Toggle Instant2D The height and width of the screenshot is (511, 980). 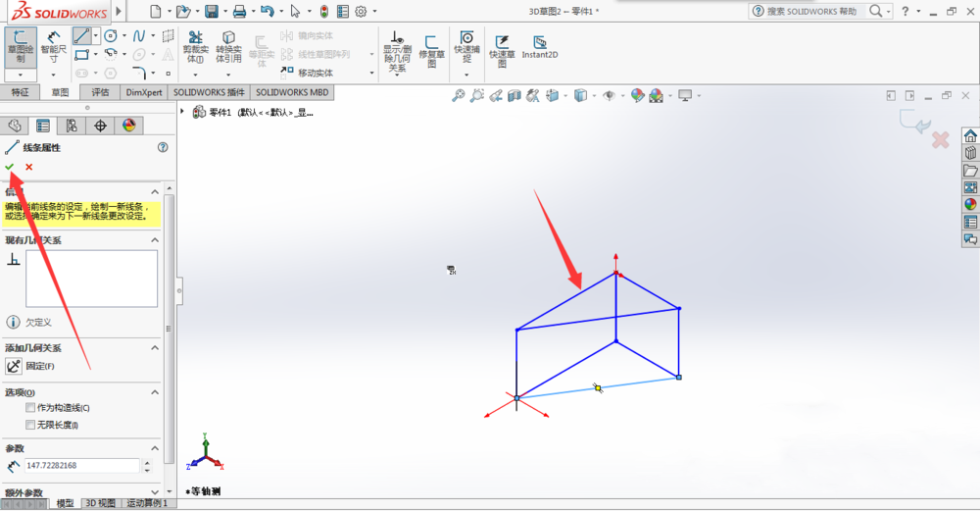tap(539, 47)
